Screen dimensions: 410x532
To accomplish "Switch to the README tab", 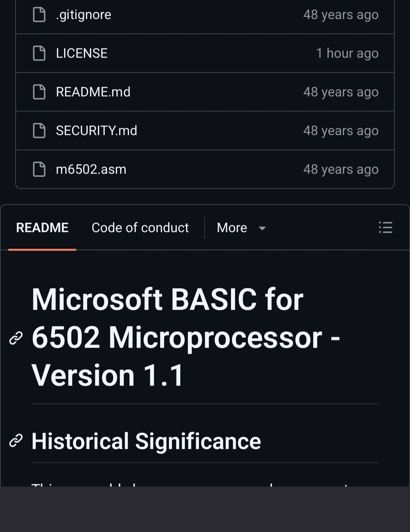I will pyautogui.click(x=42, y=228).
